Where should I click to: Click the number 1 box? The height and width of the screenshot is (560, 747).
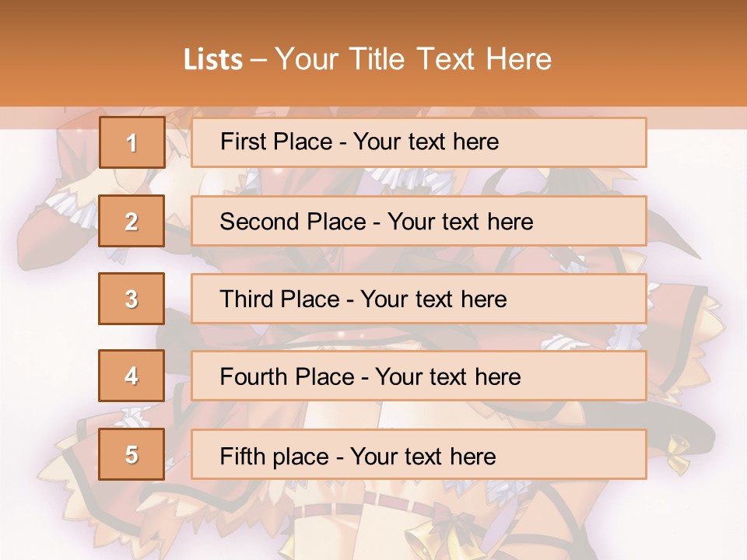tap(132, 142)
